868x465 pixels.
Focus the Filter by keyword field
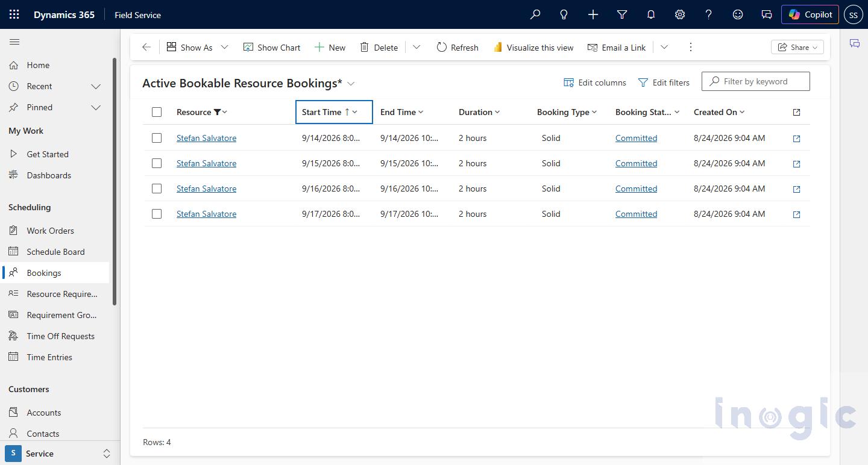[x=756, y=81]
